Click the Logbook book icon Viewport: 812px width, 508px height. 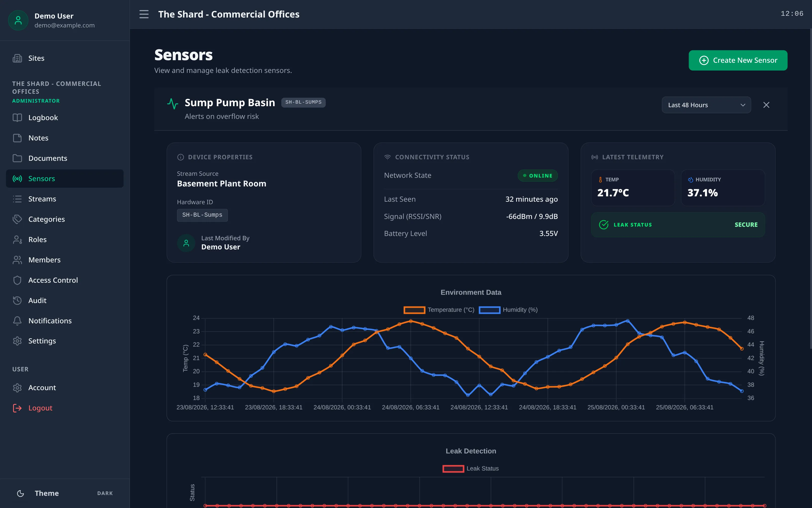pos(17,118)
